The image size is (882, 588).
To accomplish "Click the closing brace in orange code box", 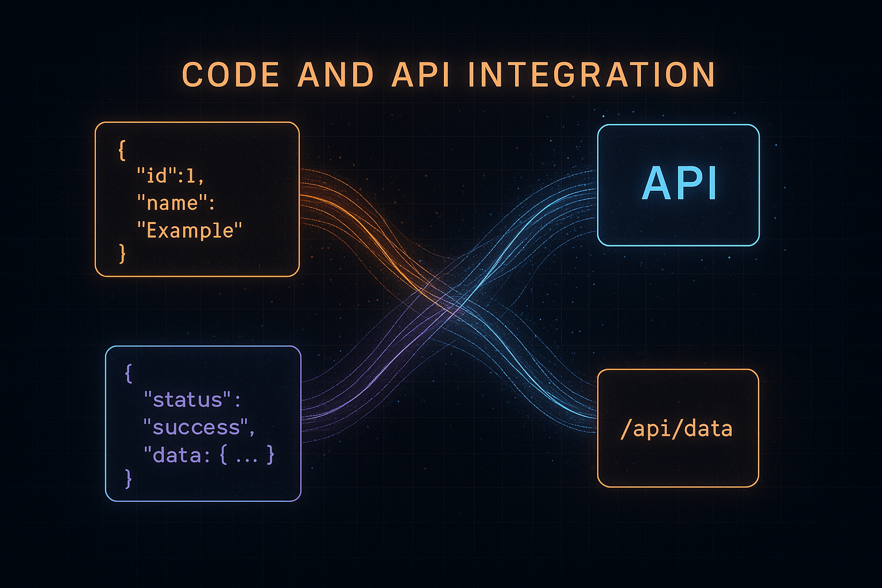I will (x=122, y=253).
